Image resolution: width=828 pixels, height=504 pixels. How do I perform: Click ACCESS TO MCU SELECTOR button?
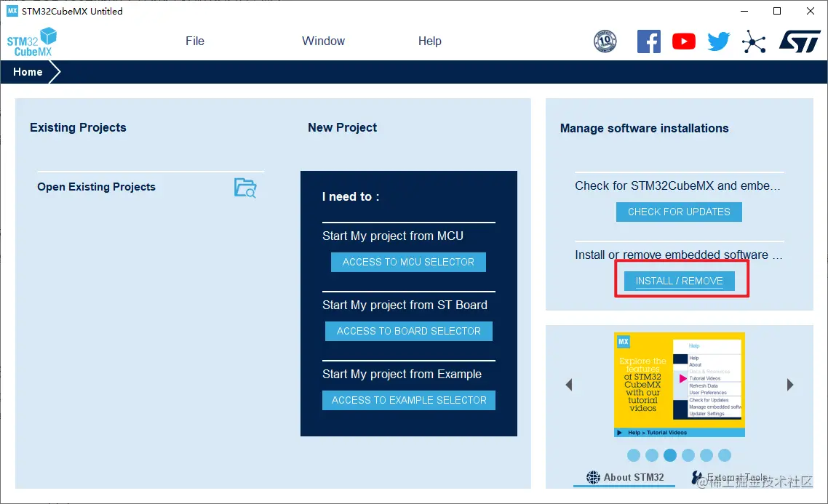408,263
